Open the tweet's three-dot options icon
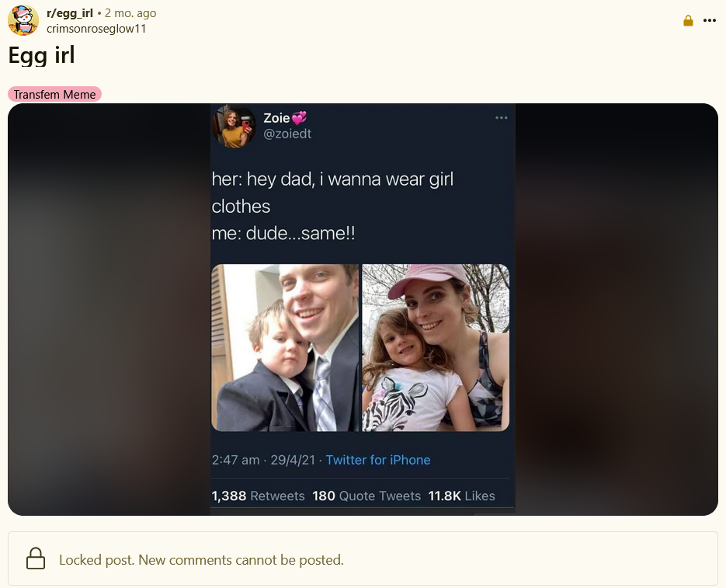 [x=501, y=118]
